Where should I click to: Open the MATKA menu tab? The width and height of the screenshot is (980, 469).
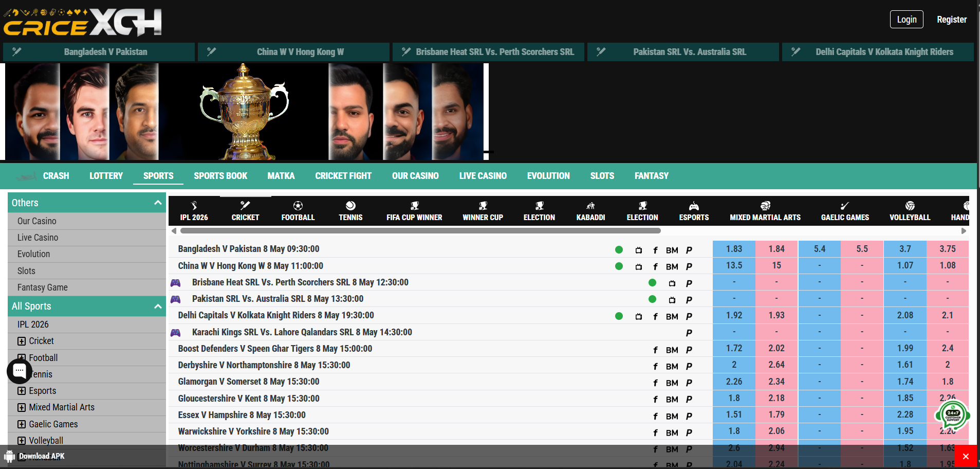(x=281, y=176)
